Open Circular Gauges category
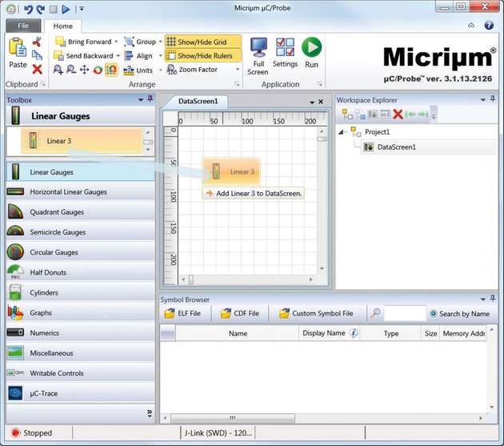 click(x=80, y=252)
